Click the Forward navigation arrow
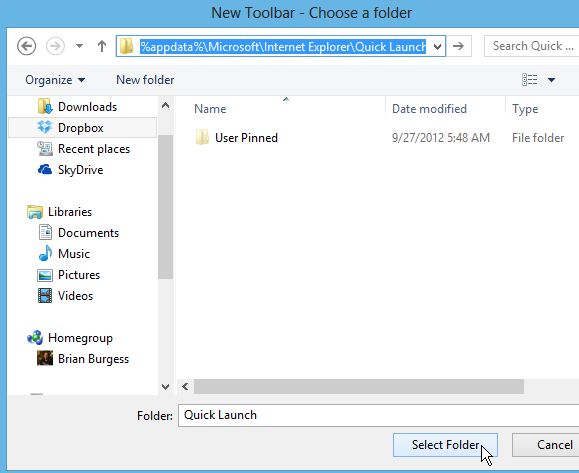This screenshot has height=473, width=579. [55, 47]
